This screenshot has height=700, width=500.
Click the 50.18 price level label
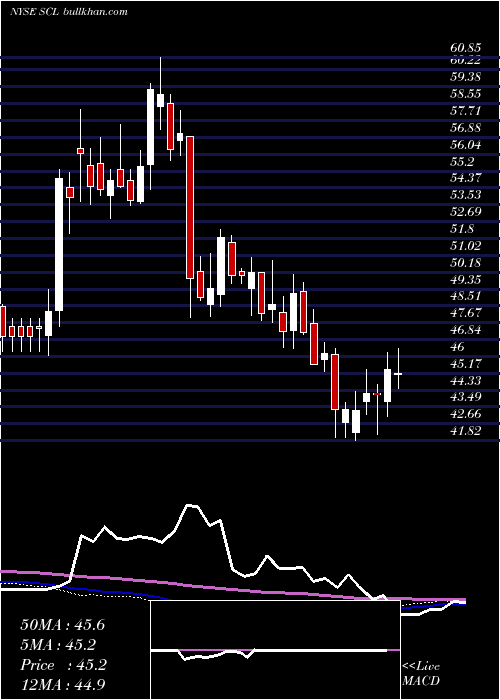point(465,262)
